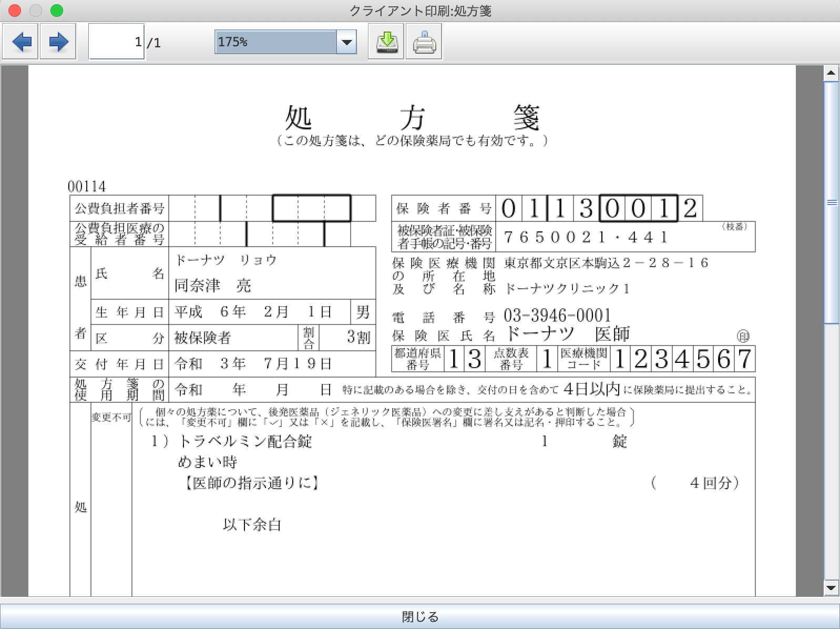Click the vertical scrollbar thumb
The width and height of the screenshot is (840, 629).
pos(831,202)
